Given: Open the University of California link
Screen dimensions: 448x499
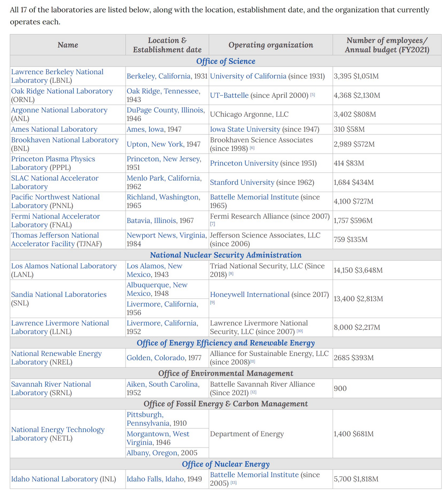Looking at the screenshot, I should 248,76.
